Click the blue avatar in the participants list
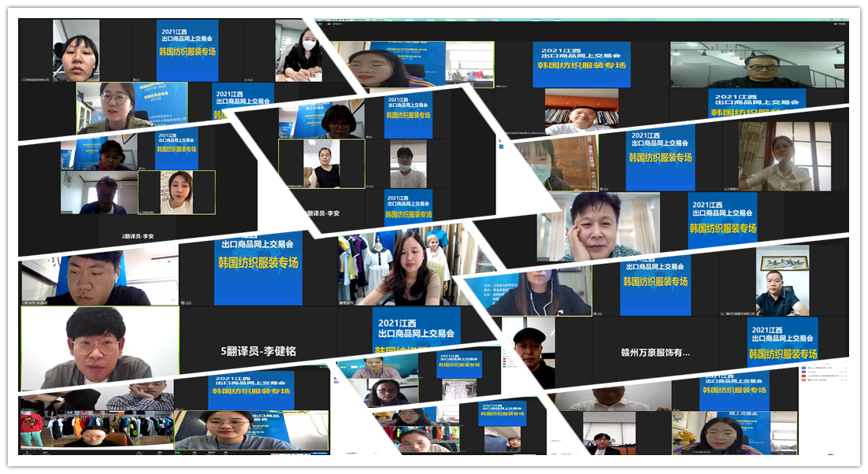This screenshot has height=474, width=868. [803, 368]
